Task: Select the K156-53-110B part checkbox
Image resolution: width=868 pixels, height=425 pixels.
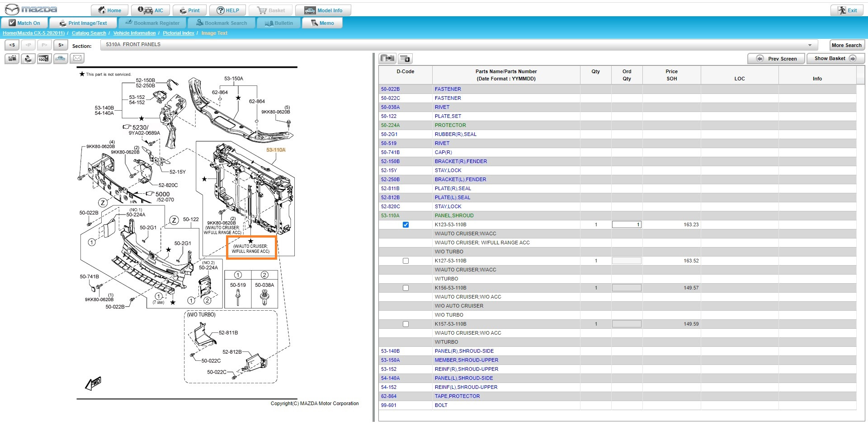Action: coord(406,288)
